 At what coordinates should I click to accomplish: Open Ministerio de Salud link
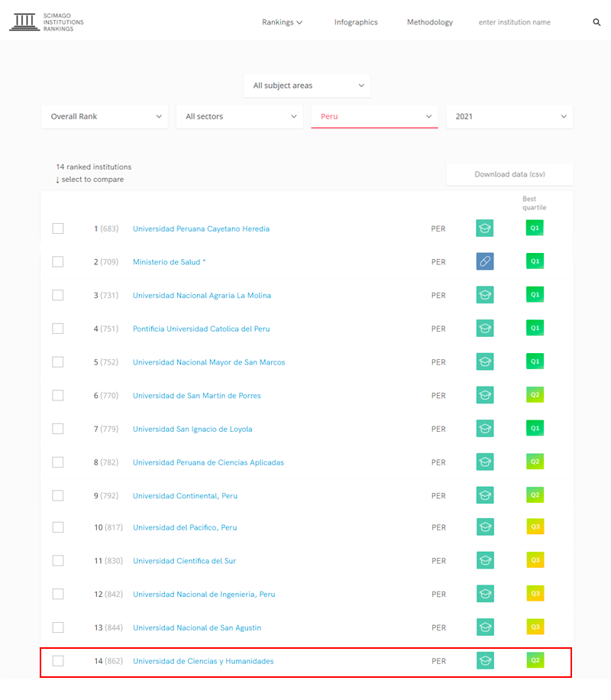point(169,263)
